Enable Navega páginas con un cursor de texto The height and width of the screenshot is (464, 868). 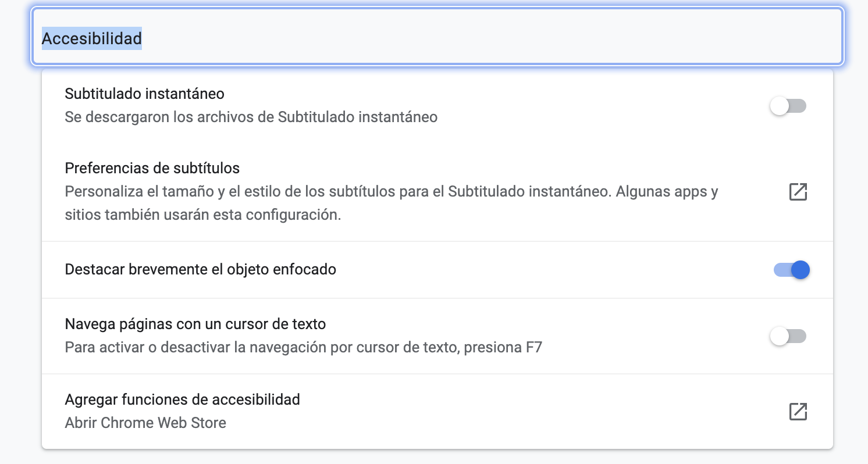pos(788,336)
